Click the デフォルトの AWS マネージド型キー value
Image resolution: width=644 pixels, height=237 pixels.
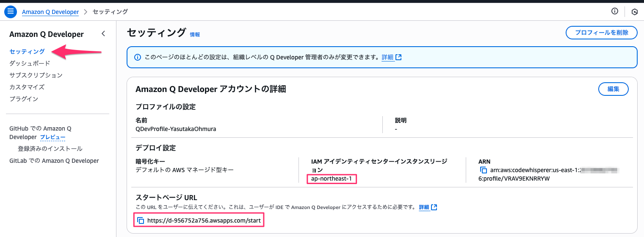click(185, 170)
